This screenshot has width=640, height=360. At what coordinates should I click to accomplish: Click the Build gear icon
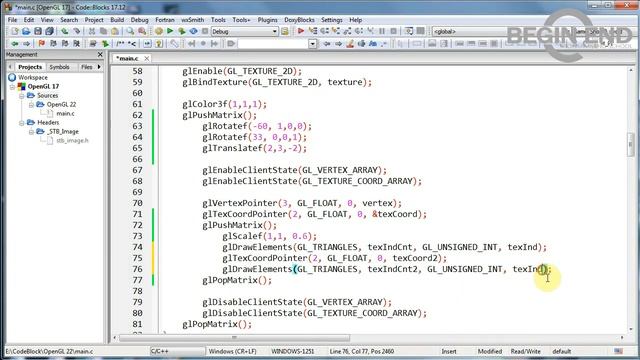(159, 31)
